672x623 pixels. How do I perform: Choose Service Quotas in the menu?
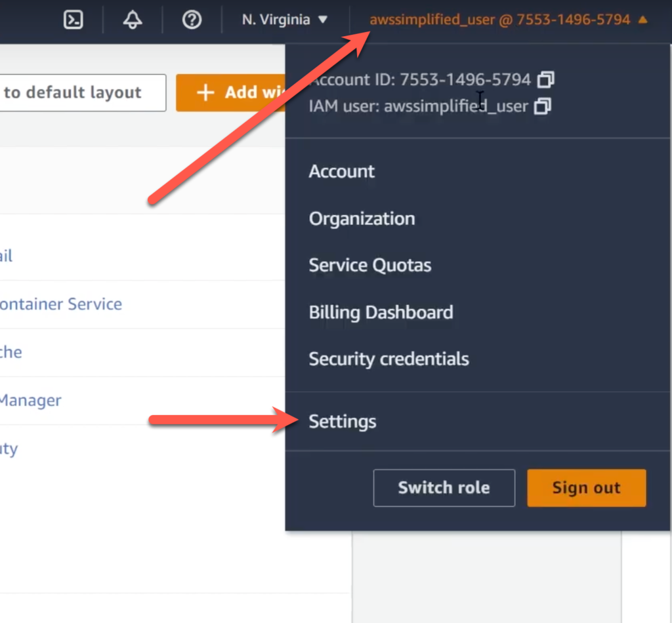click(x=370, y=266)
